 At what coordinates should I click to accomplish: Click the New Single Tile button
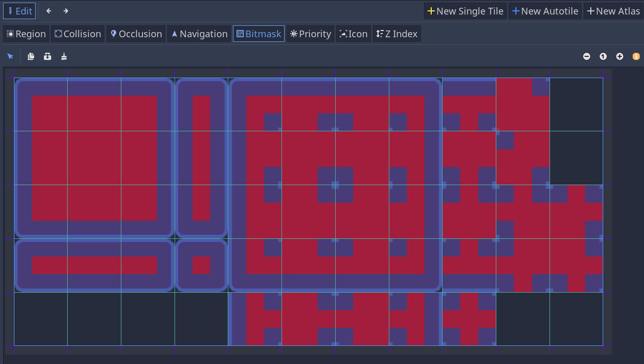click(465, 10)
